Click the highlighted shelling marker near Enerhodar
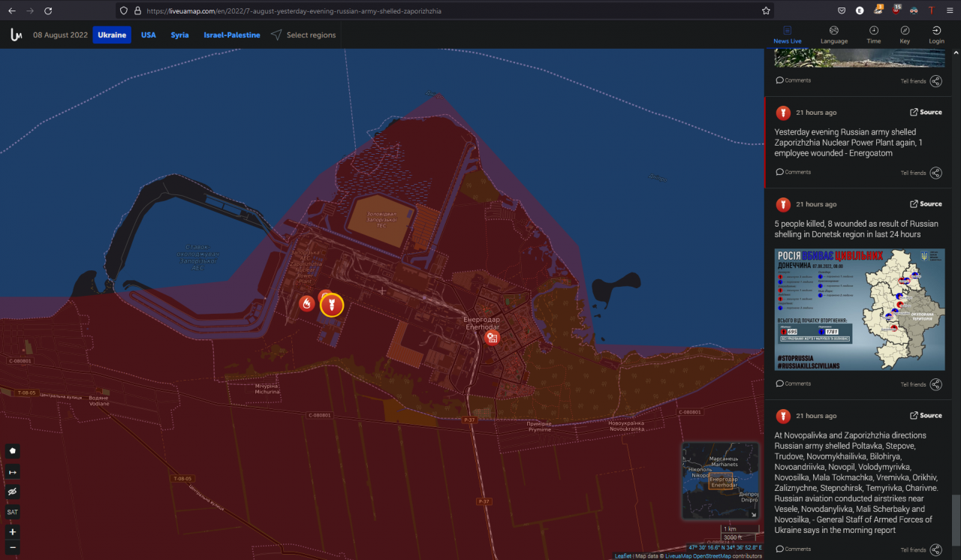961x560 pixels. point(330,305)
